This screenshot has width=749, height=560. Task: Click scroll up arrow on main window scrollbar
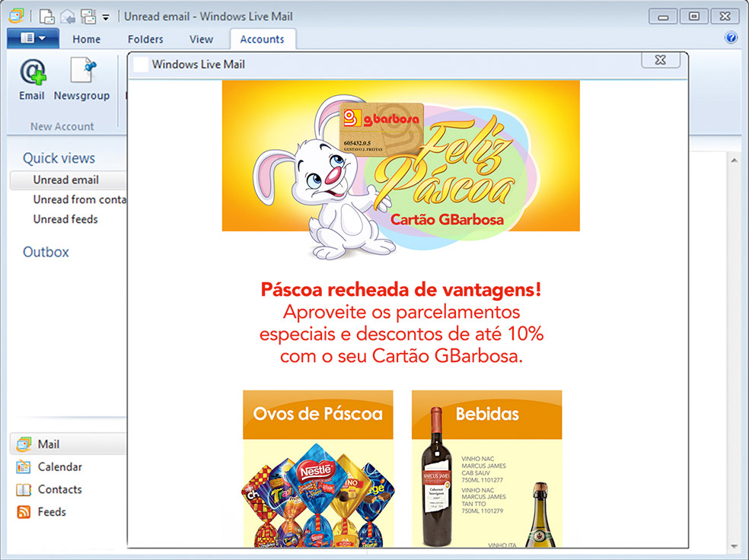tap(735, 161)
